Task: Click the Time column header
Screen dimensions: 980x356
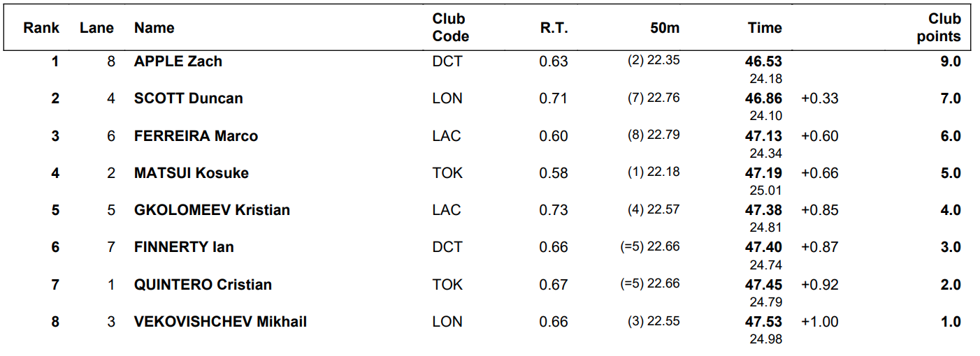Action: pos(765,28)
